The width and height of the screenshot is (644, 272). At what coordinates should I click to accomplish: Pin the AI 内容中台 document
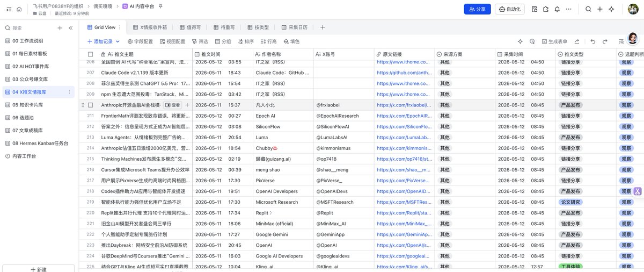161,6
